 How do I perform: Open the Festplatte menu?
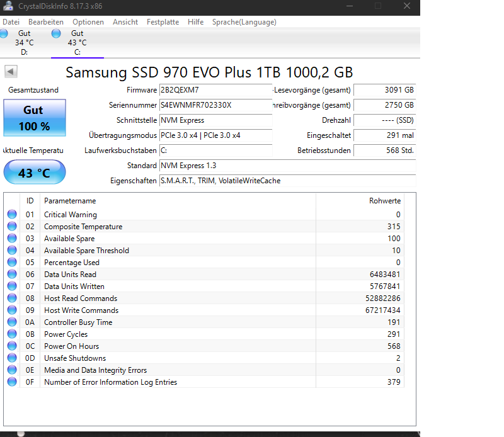pyautogui.click(x=163, y=21)
